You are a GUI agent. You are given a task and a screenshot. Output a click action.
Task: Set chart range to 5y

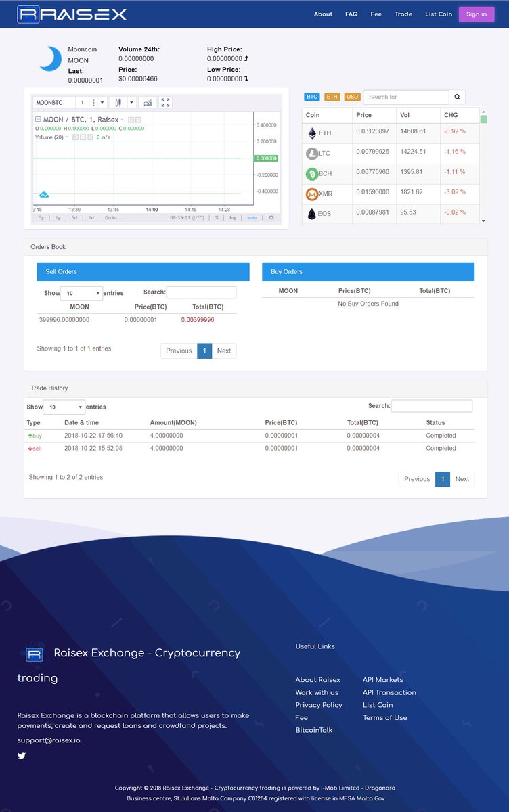click(41, 217)
